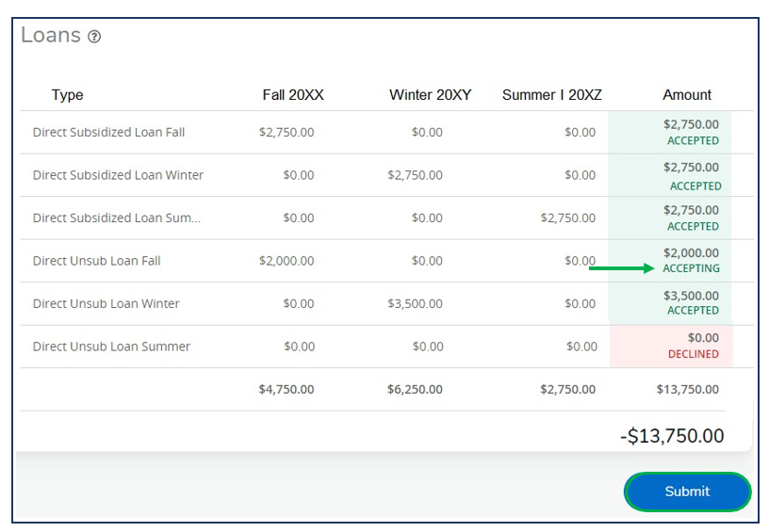Click the ACCEPTING status for Direct Unsub Fall
Image resolution: width=769 pixels, height=532 pixels.
coord(691,268)
